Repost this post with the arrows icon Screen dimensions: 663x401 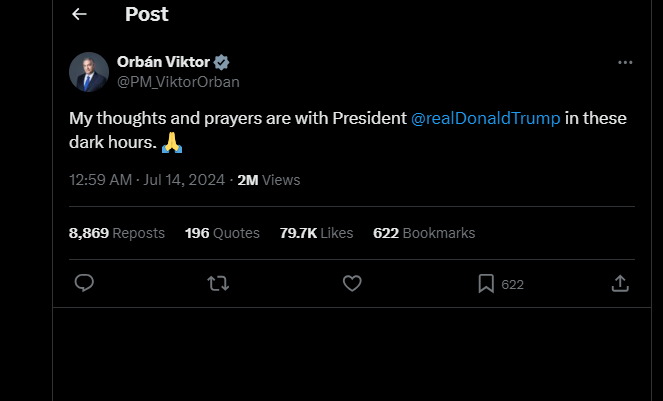pos(217,284)
